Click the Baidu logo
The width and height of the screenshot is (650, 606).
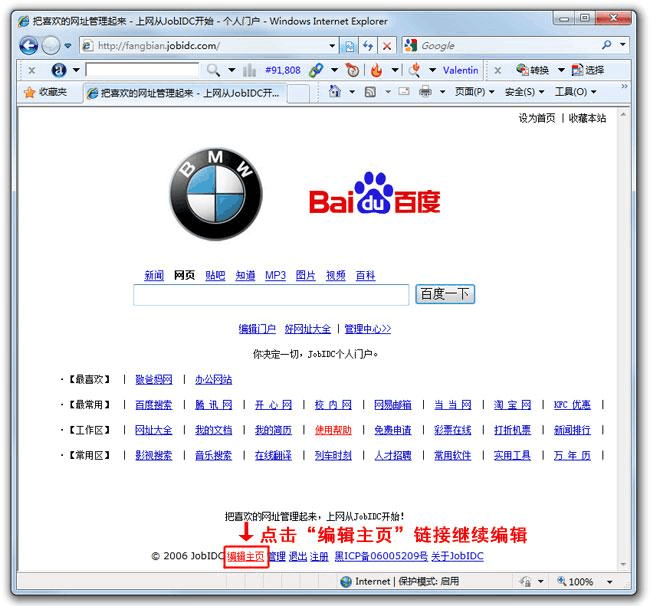[x=374, y=196]
